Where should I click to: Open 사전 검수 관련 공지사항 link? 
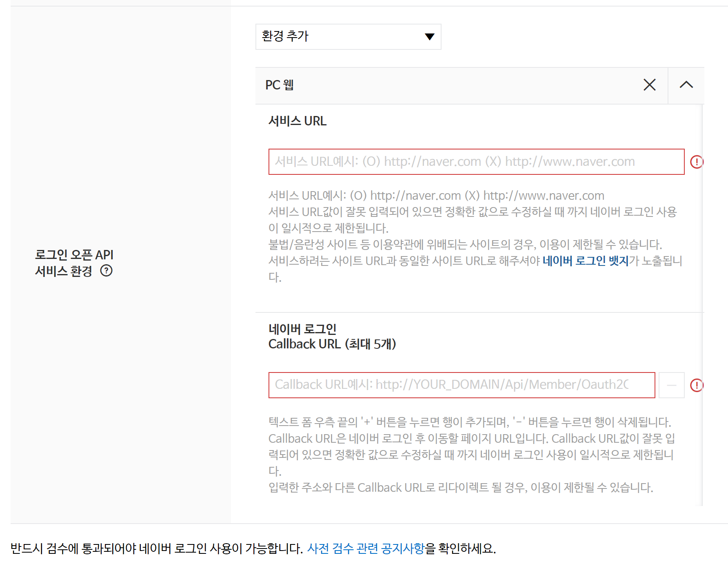pos(366,548)
